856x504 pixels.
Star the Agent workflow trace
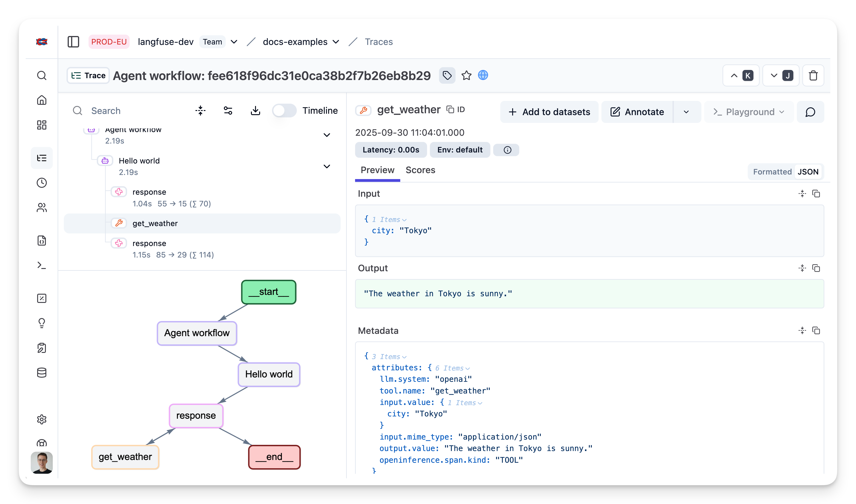[x=466, y=75]
